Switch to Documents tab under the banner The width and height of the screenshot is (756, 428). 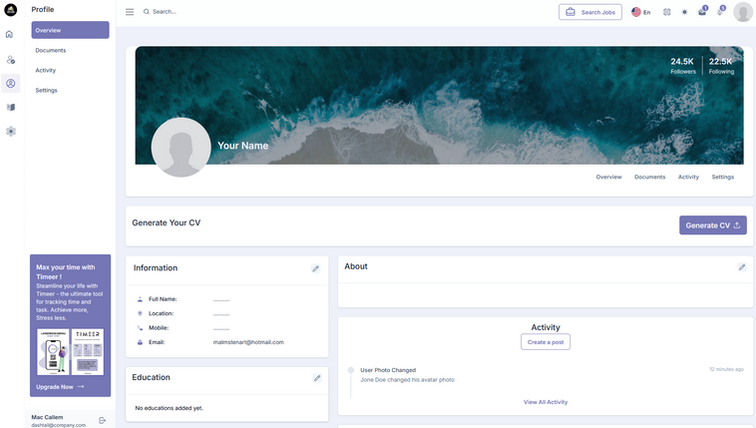[649, 177]
